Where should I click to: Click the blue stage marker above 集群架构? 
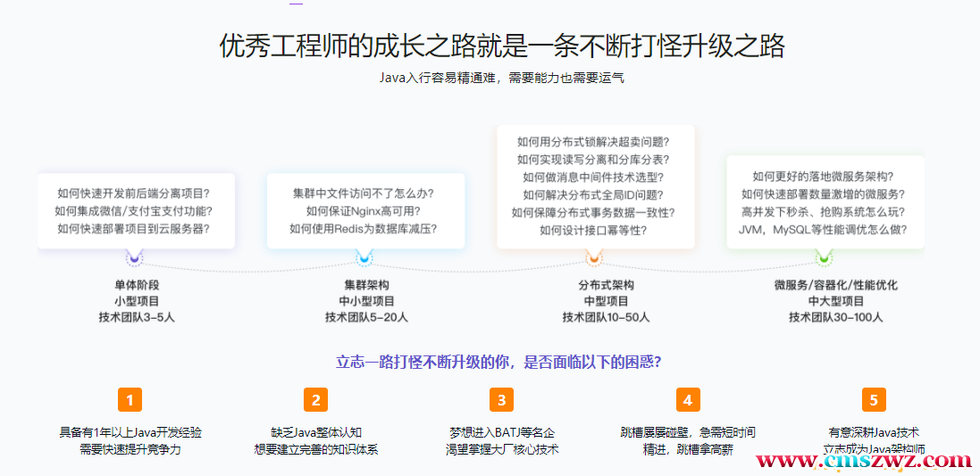coord(364,259)
